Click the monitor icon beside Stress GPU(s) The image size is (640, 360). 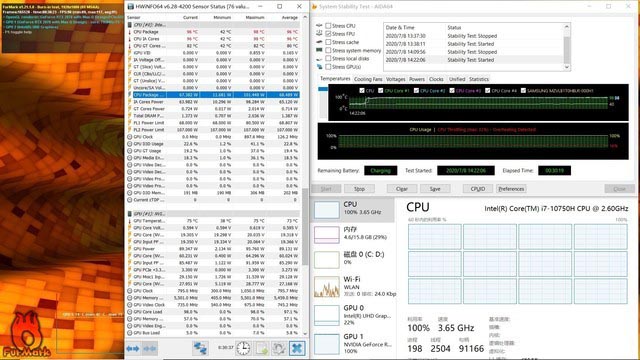pos(319,67)
